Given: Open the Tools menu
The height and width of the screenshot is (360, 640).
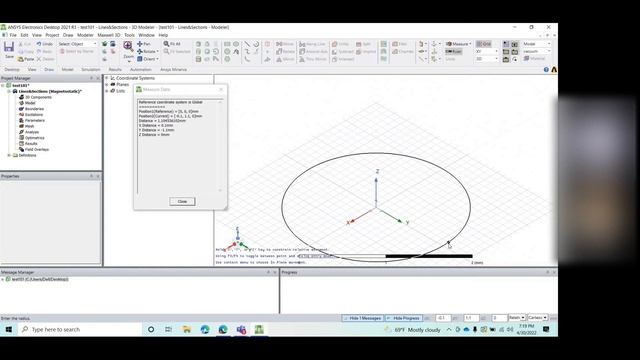Looking at the screenshot, I should tap(129, 35).
